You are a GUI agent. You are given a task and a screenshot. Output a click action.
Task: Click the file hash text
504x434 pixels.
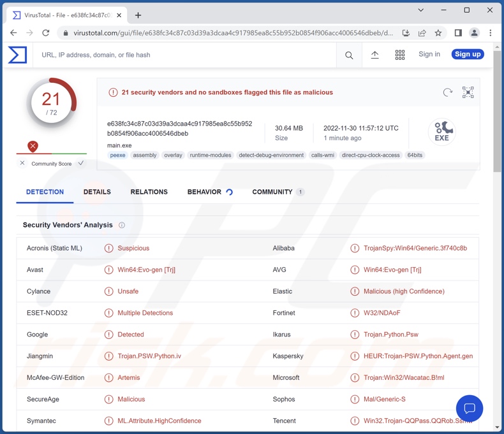point(180,128)
